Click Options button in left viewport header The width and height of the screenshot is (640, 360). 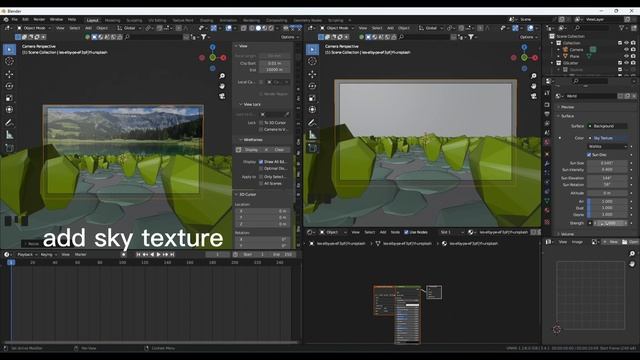289,37
